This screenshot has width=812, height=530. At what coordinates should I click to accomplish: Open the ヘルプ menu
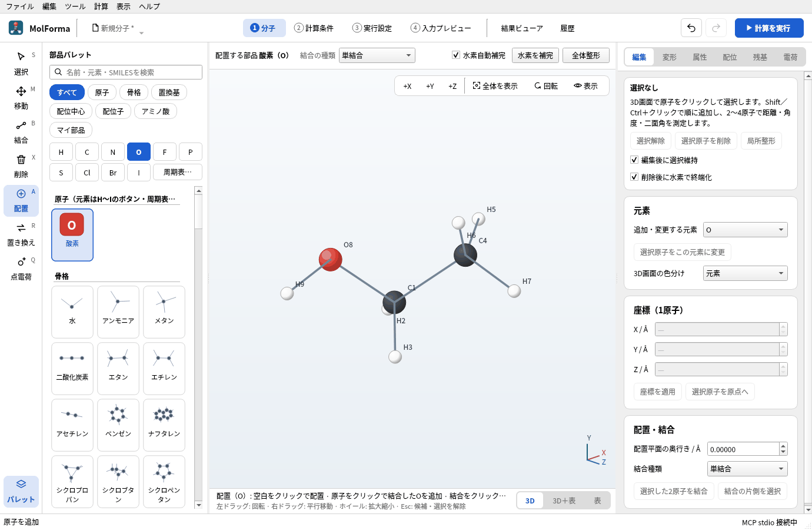(x=149, y=6)
